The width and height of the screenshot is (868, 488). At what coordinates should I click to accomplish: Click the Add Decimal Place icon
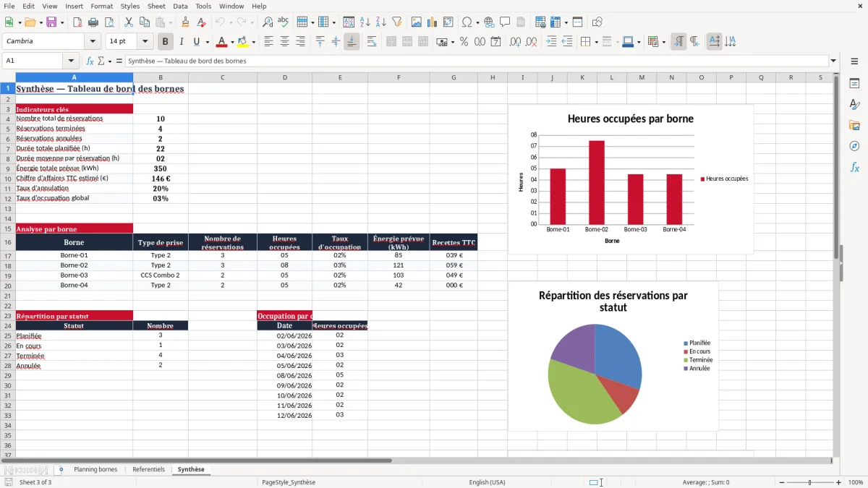(x=516, y=42)
